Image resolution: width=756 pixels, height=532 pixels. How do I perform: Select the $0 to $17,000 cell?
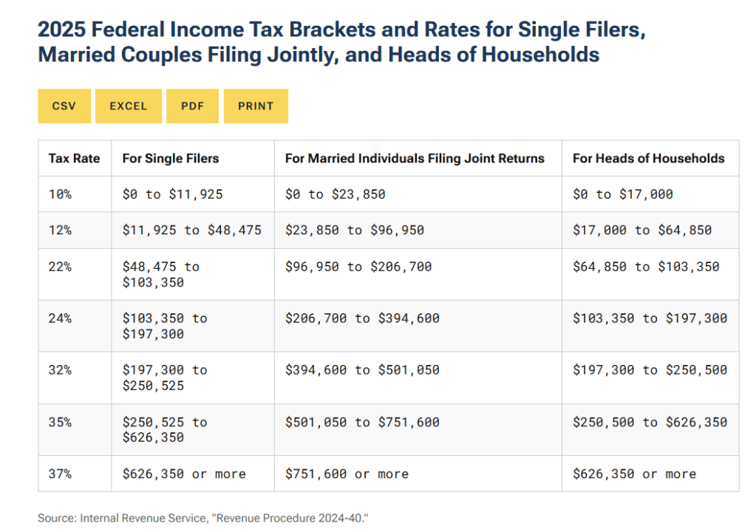click(623, 194)
